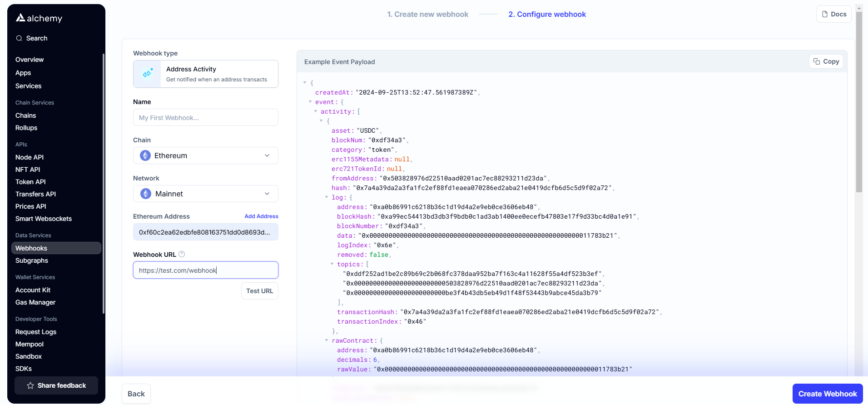868x405 pixels.
Task: Click the Address Activity webhook type icon
Action: point(147,74)
